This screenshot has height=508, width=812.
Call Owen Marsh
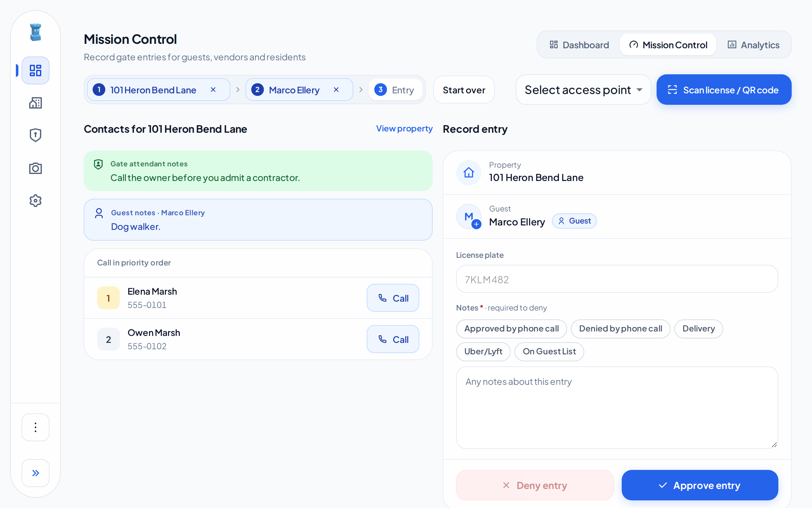click(x=393, y=339)
